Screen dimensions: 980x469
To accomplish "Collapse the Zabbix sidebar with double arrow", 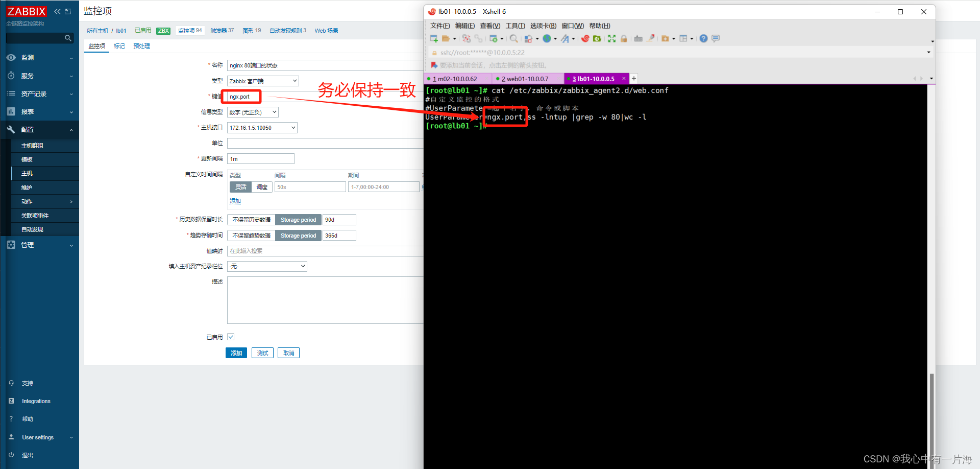I will [57, 11].
